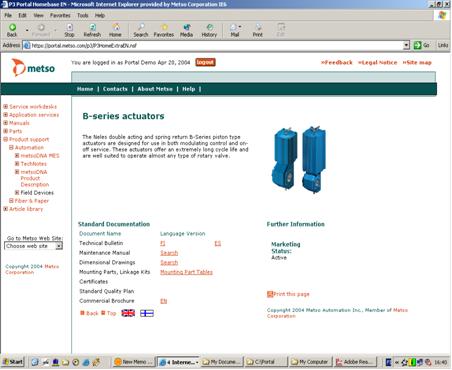This screenshot has height=370, width=452.
Task: Open the Mounting Part Tables link
Action: point(186,272)
